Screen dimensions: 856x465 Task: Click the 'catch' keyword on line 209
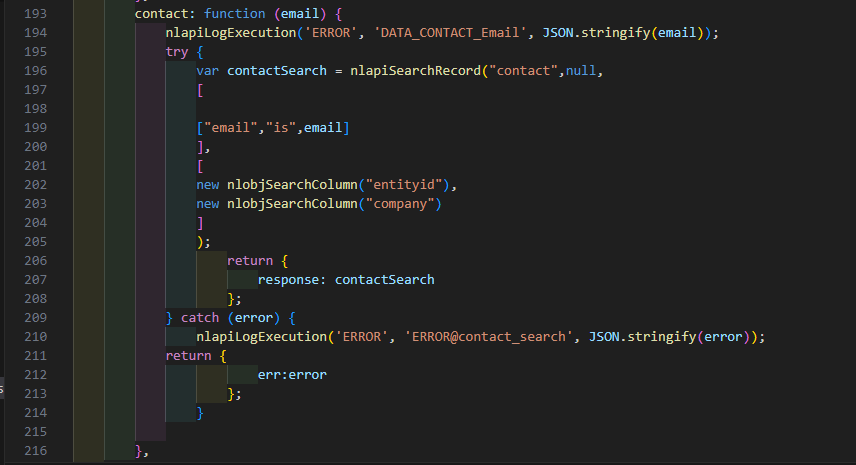[x=201, y=317]
